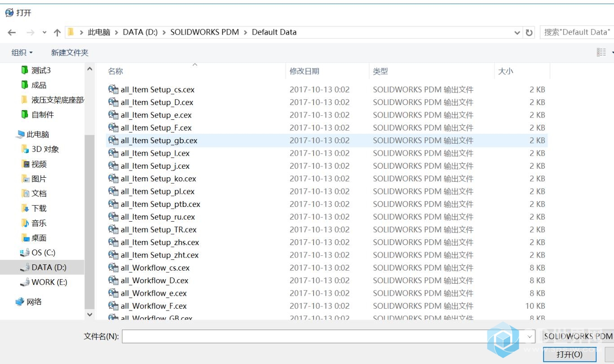Click icon of all_Item Setup_j.cex
This screenshot has height=364, width=614.
point(113,166)
